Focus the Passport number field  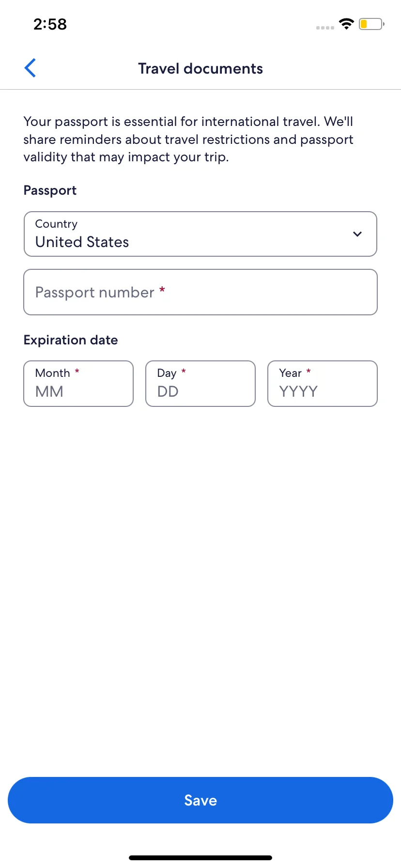200,292
